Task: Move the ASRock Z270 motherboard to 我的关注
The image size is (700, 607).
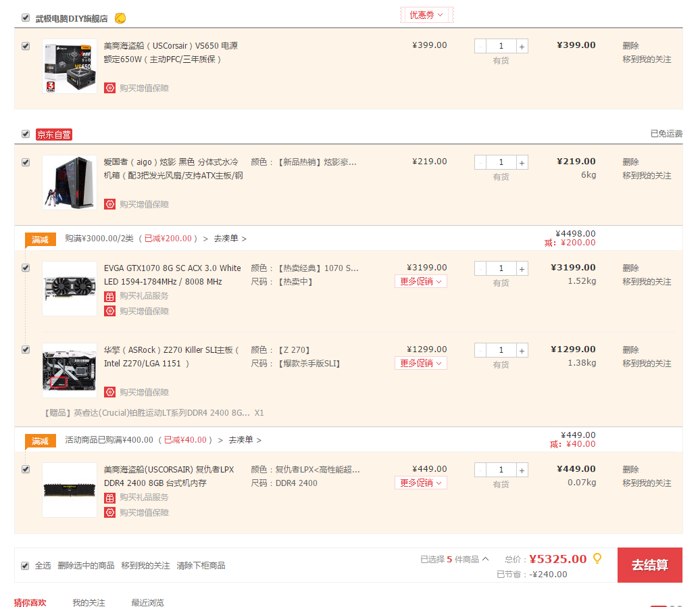Action: pos(647,364)
